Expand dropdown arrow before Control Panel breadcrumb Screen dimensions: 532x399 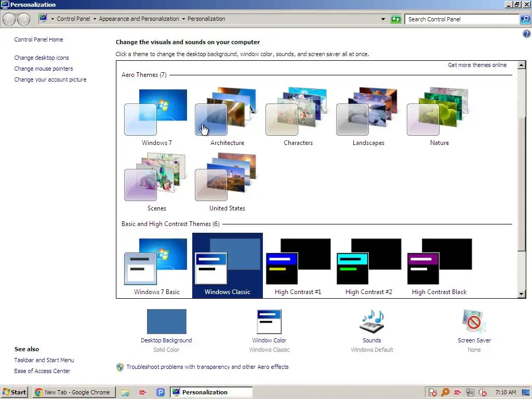click(52, 19)
